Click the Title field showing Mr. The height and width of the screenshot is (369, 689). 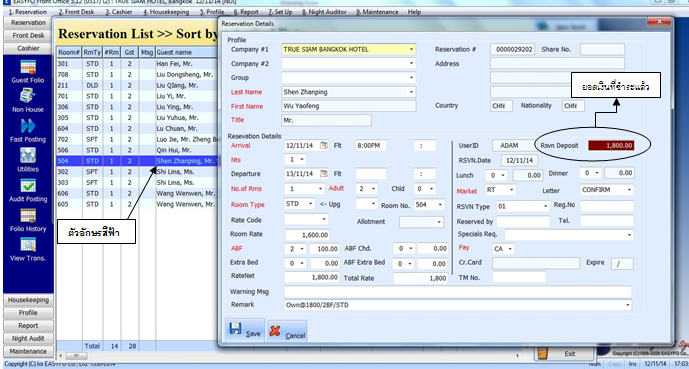pyautogui.click(x=326, y=120)
